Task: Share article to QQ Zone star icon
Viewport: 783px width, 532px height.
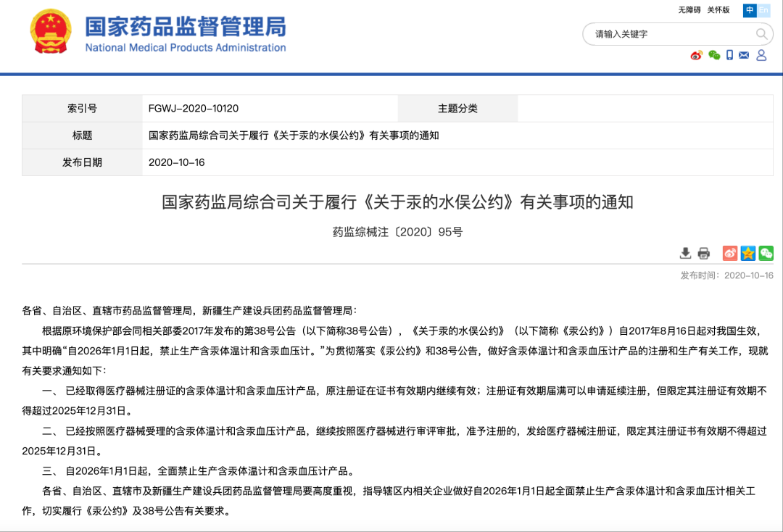Action: pyautogui.click(x=748, y=253)
